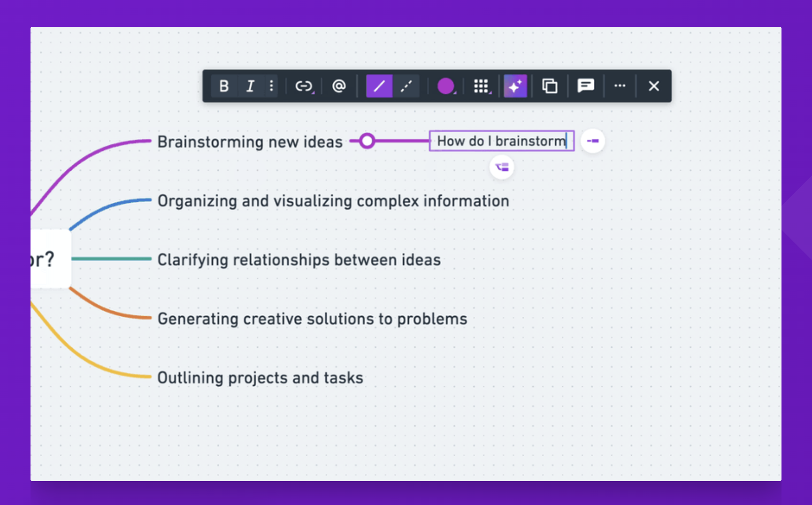
Task: Add a comment to the node
Action: pos(586,86)
